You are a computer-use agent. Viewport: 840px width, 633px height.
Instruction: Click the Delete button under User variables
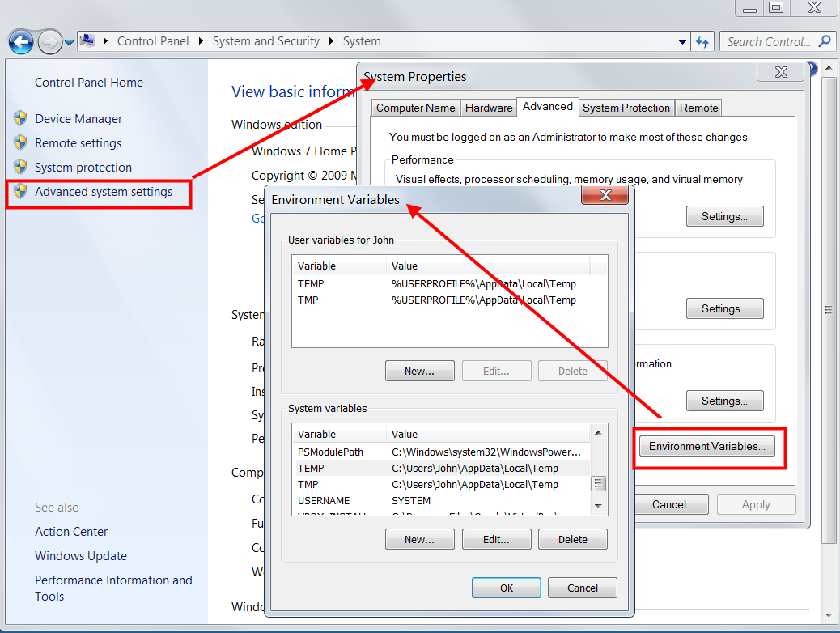point(573,371)
